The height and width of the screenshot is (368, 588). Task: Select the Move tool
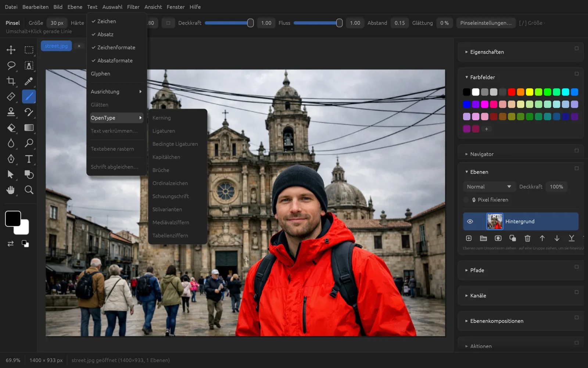pyautogui.click(x=11, y=50)
